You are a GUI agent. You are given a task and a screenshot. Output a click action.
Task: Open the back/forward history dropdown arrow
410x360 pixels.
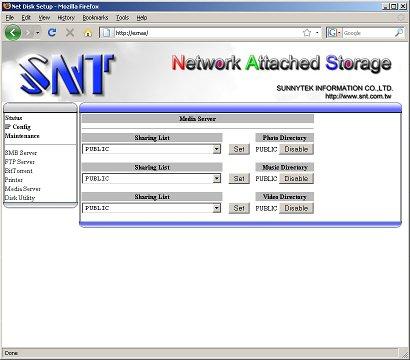pyautogui.click(x=38, y=33)
